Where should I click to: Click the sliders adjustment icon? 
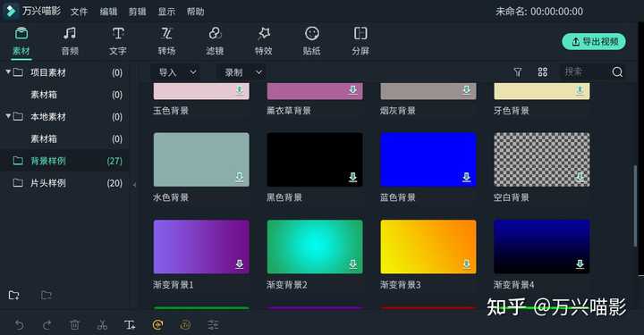pyautogui.click(x=213, y=325)
